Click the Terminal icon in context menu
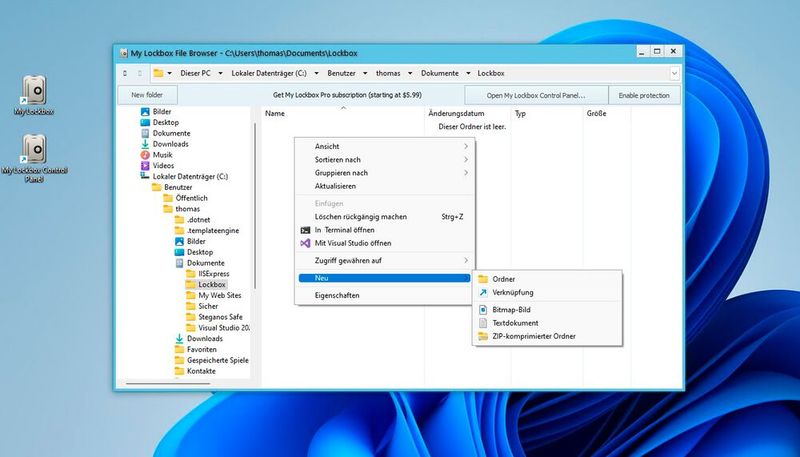The height and width of the screenshot is (457, 800). click(306, 230)
